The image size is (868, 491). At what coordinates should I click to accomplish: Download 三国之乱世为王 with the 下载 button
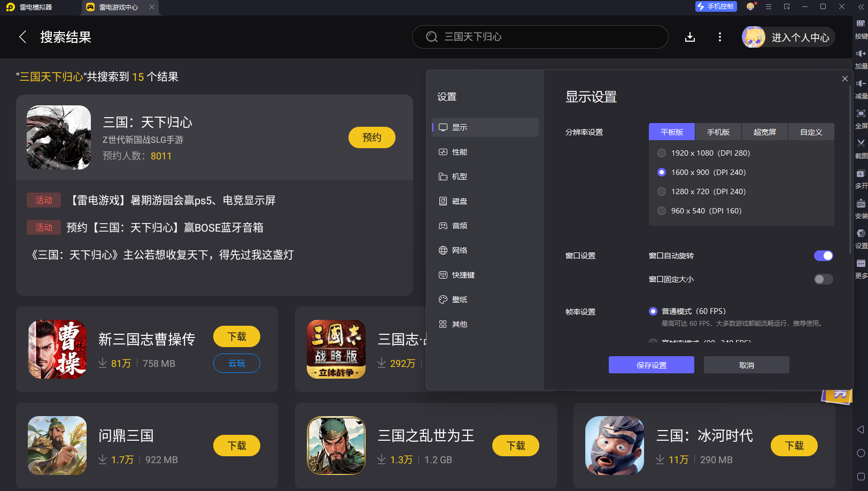pos(516,446)
